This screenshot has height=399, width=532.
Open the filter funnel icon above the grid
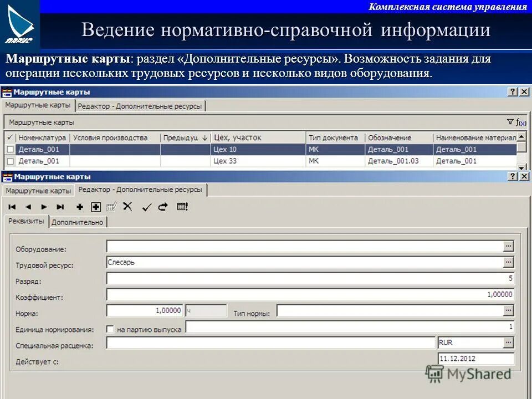(x=510, y=122)
